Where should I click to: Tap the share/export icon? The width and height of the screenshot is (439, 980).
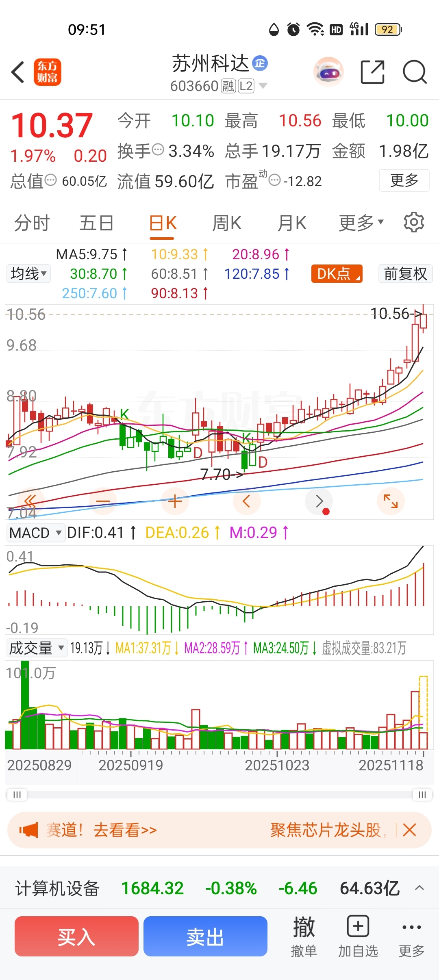click(x=372, y=72)
